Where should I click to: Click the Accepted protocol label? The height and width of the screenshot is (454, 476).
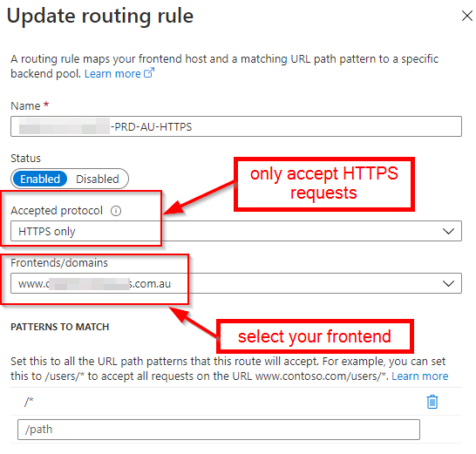coord(57,211)
